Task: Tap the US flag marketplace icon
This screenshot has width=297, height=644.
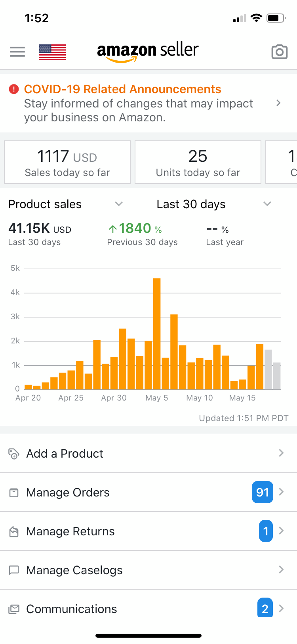Action: (x=52, y=52)
